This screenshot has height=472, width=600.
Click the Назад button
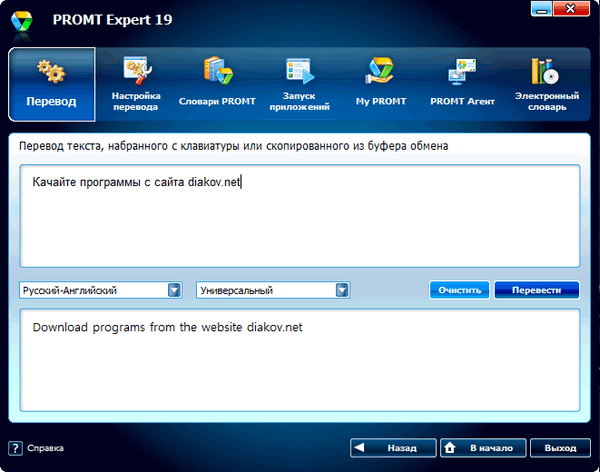pos(393,448)
